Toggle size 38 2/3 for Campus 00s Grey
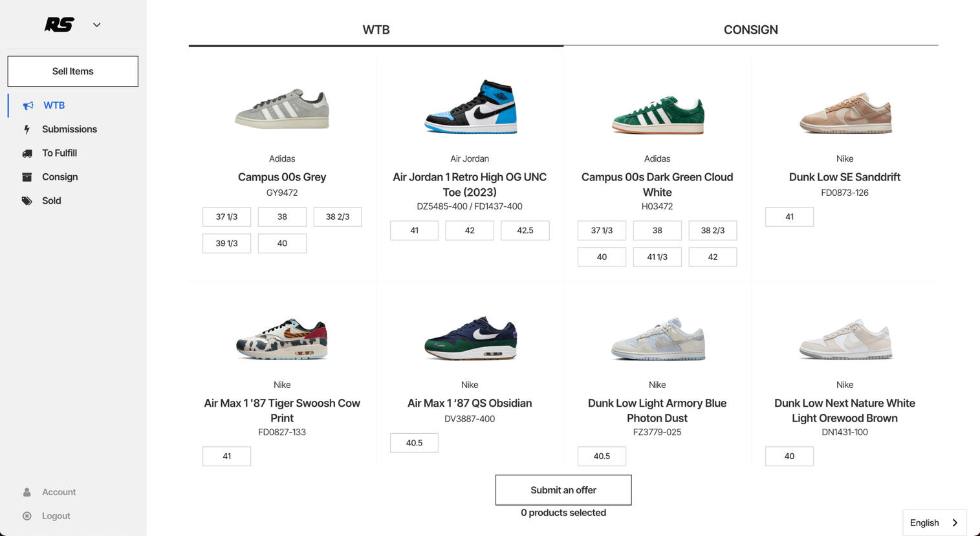Image resolution: width=980 pixels, height=536 pixels. click(338, 217)
